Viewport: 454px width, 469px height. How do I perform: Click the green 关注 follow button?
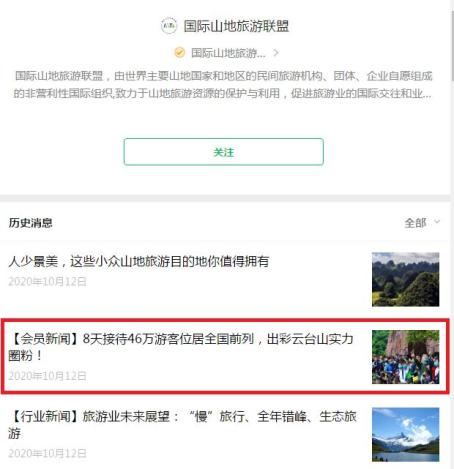(x=224, y=152)
